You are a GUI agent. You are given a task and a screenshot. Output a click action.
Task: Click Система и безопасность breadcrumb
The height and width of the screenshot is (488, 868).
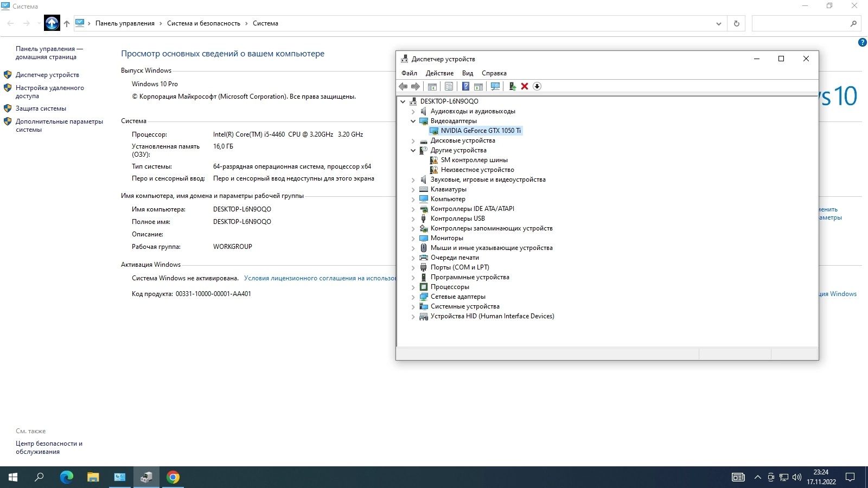coord(203,23)
